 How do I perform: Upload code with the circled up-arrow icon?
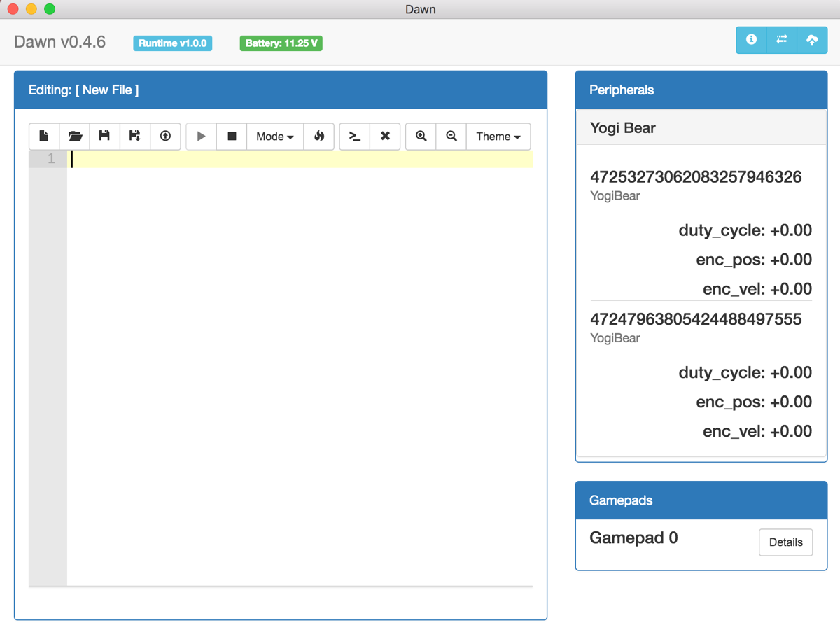(x=165, y=136)
